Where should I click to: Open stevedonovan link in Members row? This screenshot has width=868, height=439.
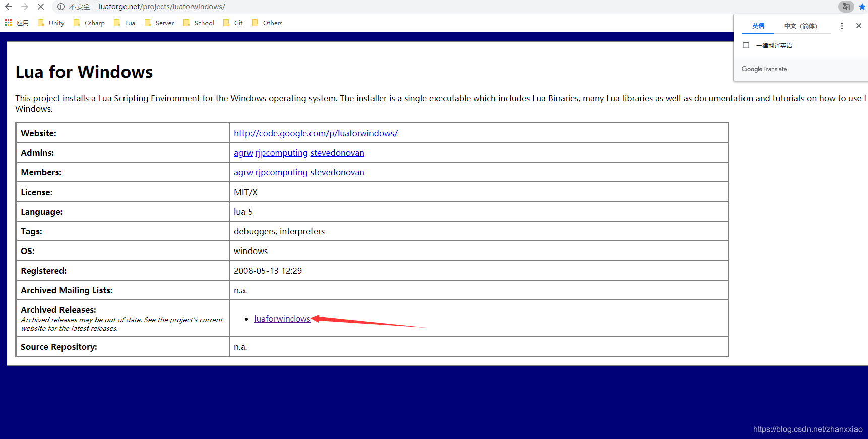click(337, 172)
